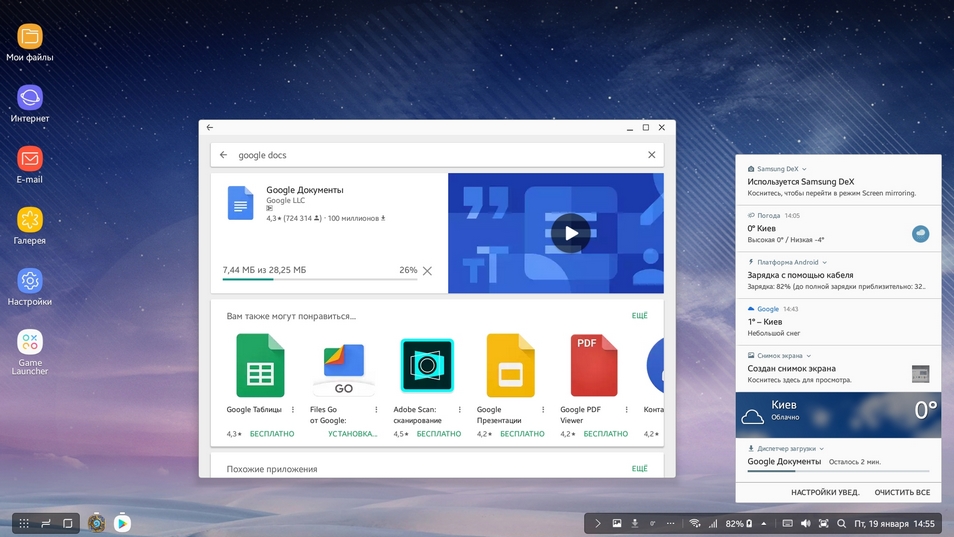
Task: Open options menu for Google PDF Viewer
Action: coord(626,410)
